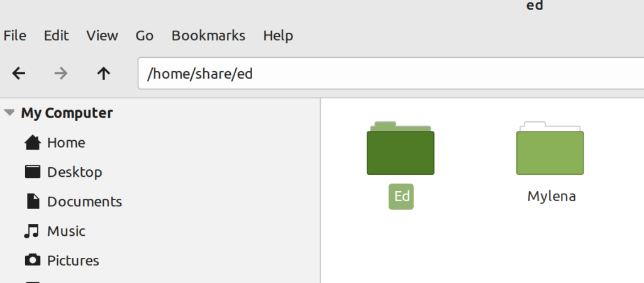Click the Music note icon in sidebar

point(31,231)
